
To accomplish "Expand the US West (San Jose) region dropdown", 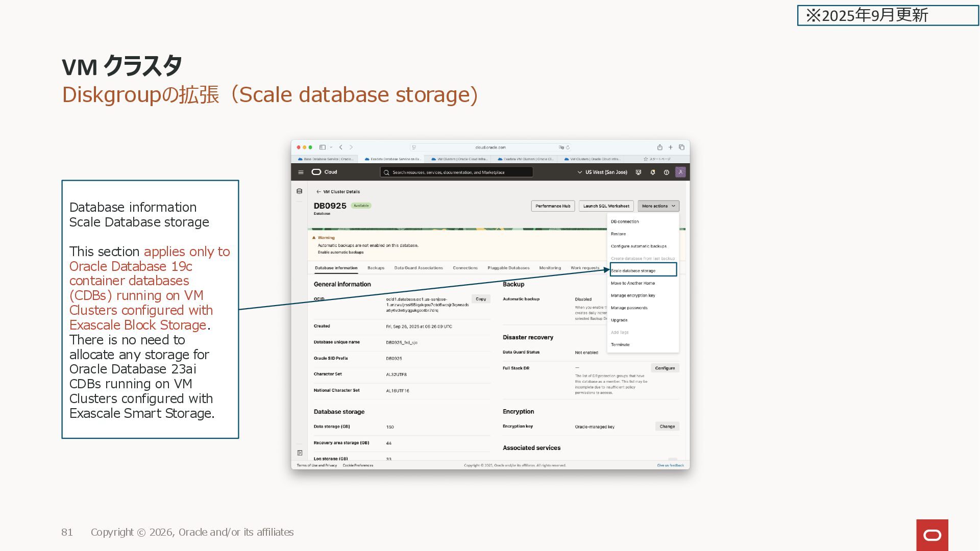I will (602, 172).
